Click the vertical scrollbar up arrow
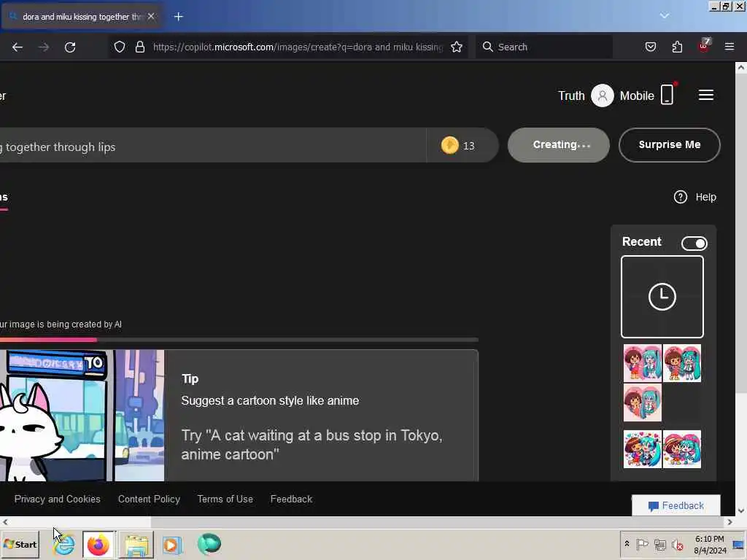747x560 pixels. (741, 68)
